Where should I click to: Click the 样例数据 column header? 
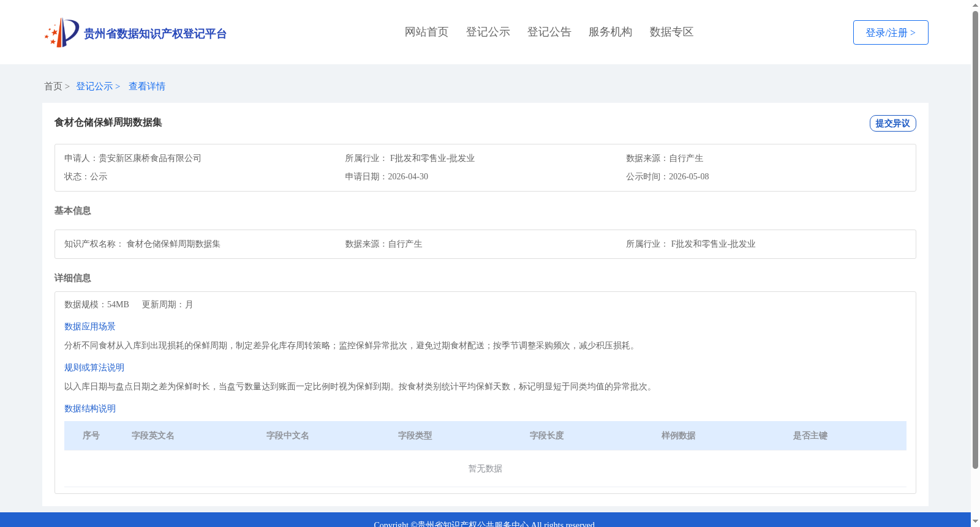tap(679, 436)
